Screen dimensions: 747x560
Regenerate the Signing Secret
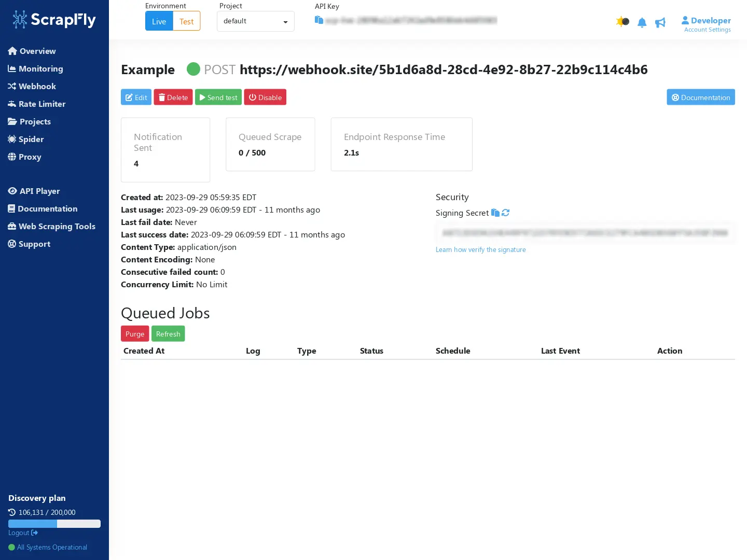coord(506,213)
